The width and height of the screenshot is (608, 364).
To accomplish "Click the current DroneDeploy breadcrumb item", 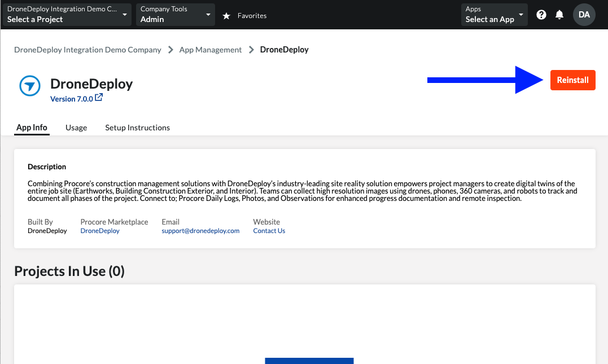I will pos(284,50).
